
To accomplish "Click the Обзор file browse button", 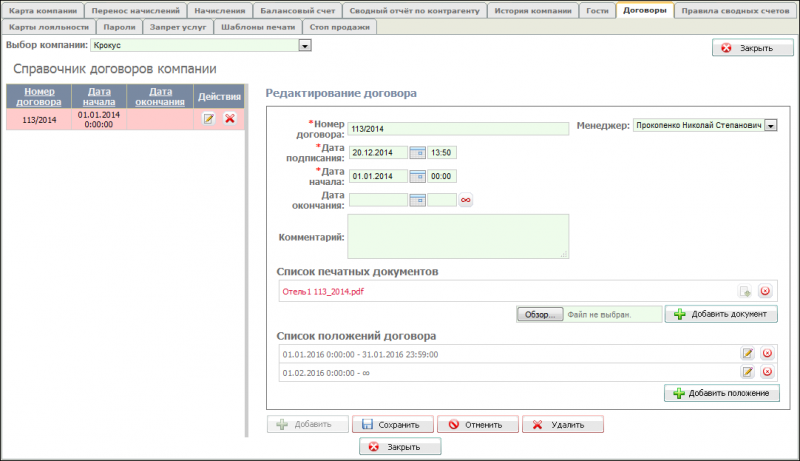I will click(x=540, y=314).
